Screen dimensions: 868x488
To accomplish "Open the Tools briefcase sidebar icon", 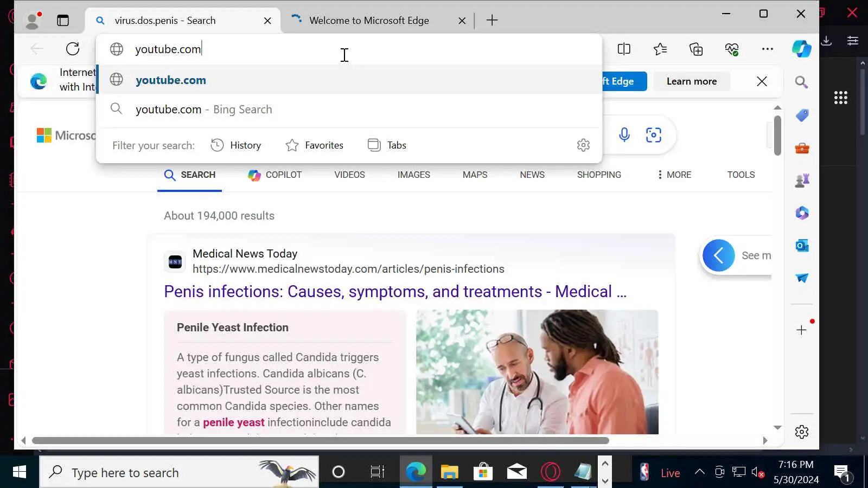I will pyautogui.click(x=802, y=147).
